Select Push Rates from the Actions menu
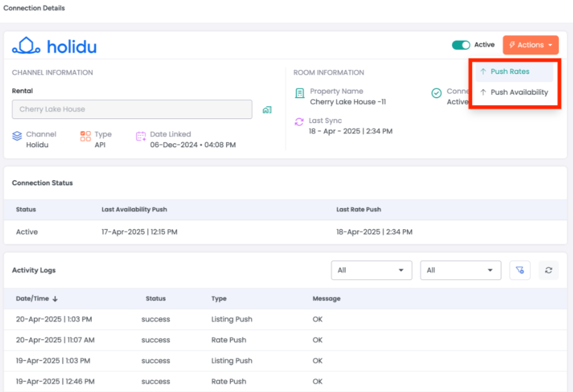This screenshot has width=573, height=392. coord(514,72)
